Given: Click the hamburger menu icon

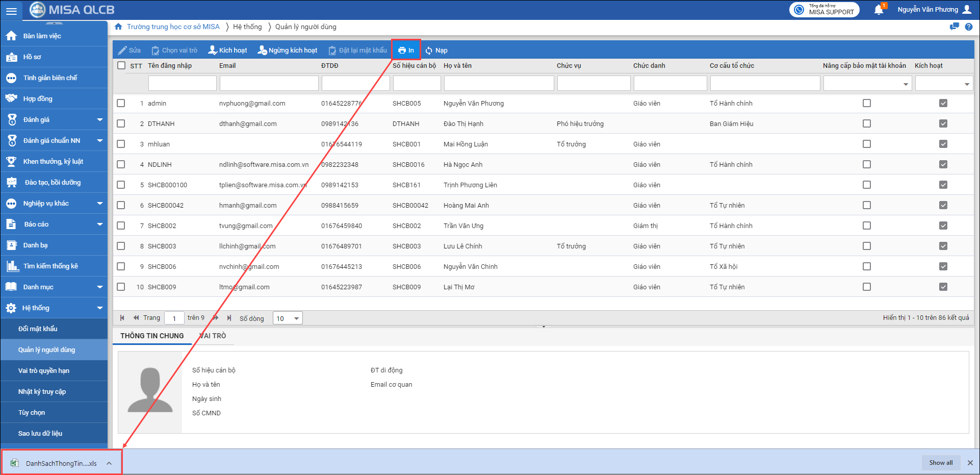Looking at the screenshot, I should (x=11, y=11).
